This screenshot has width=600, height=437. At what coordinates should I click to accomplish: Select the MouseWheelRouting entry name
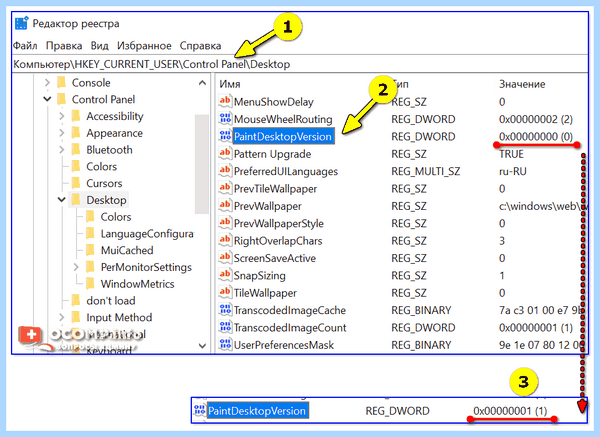click(283, 119)
